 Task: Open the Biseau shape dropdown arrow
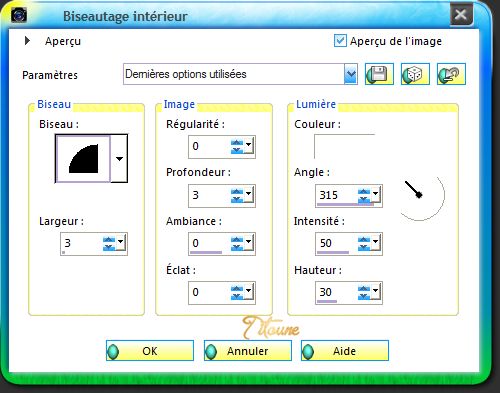(119, 159)
